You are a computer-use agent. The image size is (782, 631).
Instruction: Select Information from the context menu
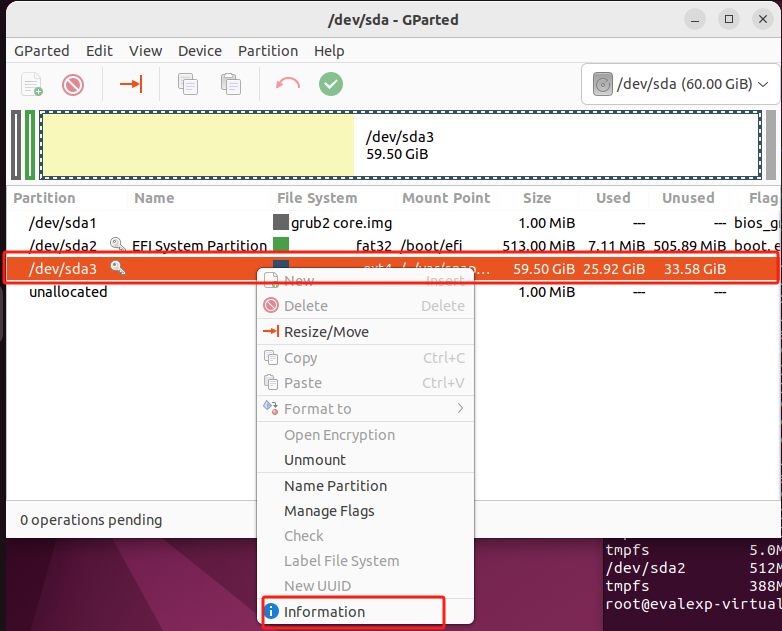point(324,612)
